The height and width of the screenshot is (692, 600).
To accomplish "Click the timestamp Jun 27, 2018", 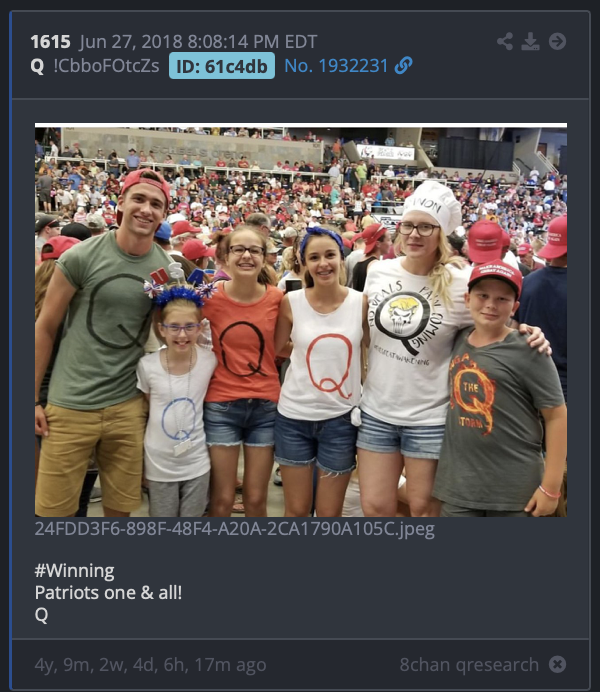I will click(x=131, y=42).
